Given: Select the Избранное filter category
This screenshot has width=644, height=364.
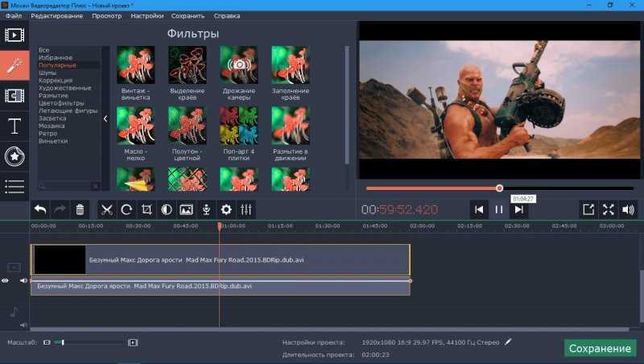Looking at the screenshot, I should 56,57.
